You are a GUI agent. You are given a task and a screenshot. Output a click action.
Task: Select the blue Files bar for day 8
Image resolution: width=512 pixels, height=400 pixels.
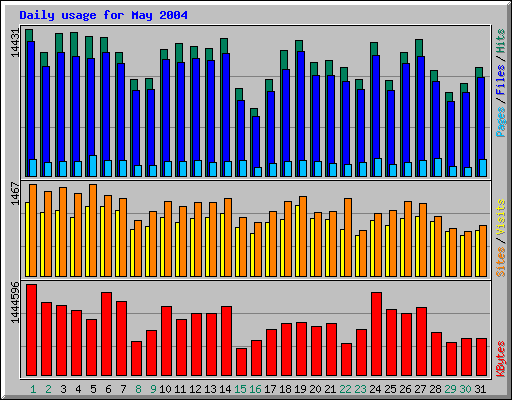[136, 128]
